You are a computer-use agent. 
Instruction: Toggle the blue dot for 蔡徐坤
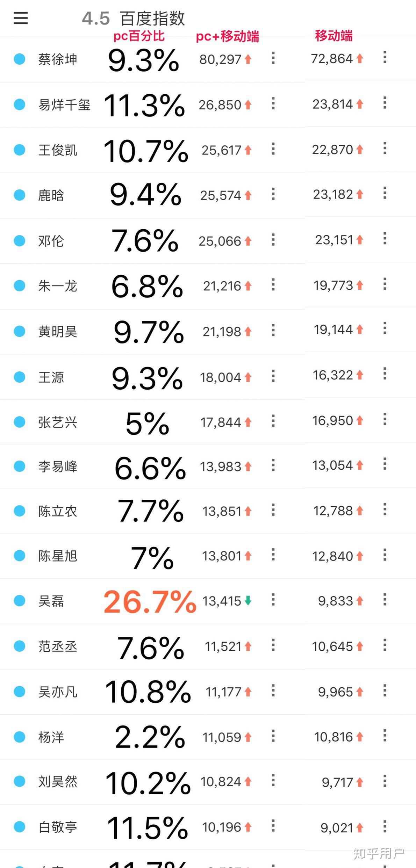click(x=20, y=59)
